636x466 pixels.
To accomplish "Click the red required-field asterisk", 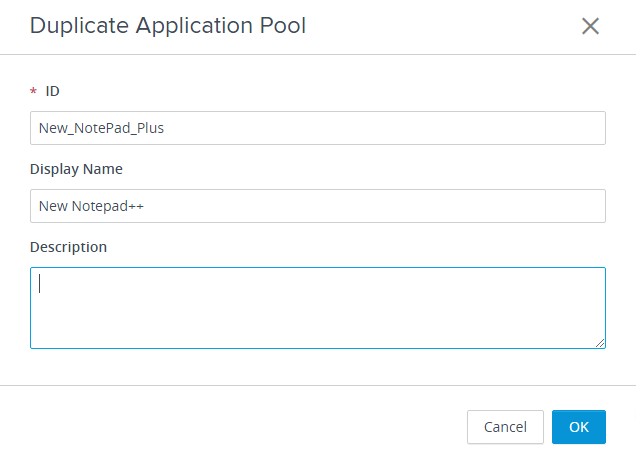I will (33, 91).
